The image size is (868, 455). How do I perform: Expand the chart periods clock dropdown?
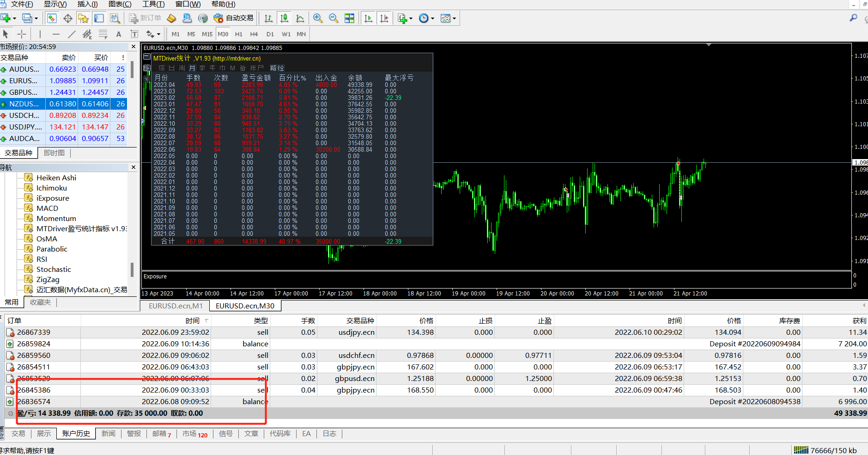point(426,18)
